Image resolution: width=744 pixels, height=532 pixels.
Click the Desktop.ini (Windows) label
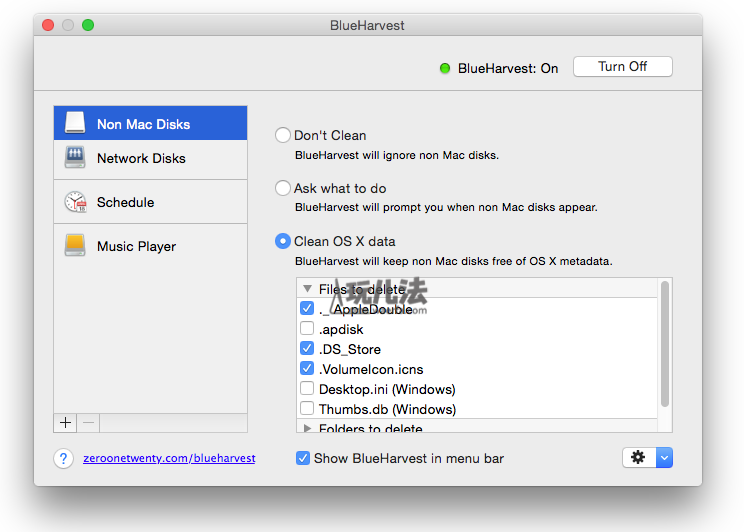pyautogui.click(x=387, y=389)
